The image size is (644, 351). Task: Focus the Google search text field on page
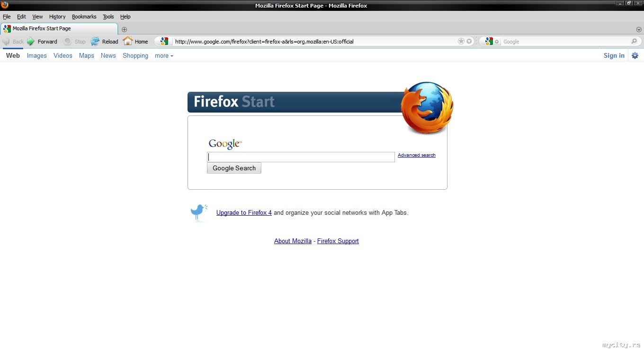pos(301,157)
